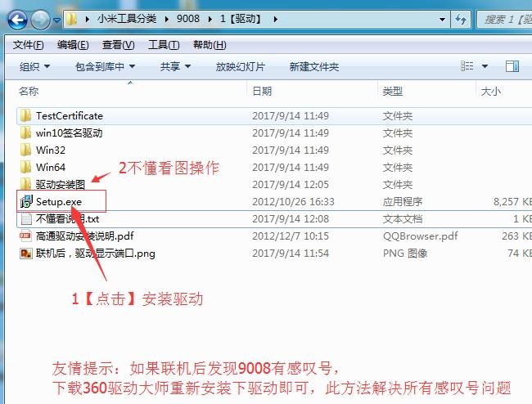Click the change view icon
This screenshot has width=532, height=404.
[467, 66]
